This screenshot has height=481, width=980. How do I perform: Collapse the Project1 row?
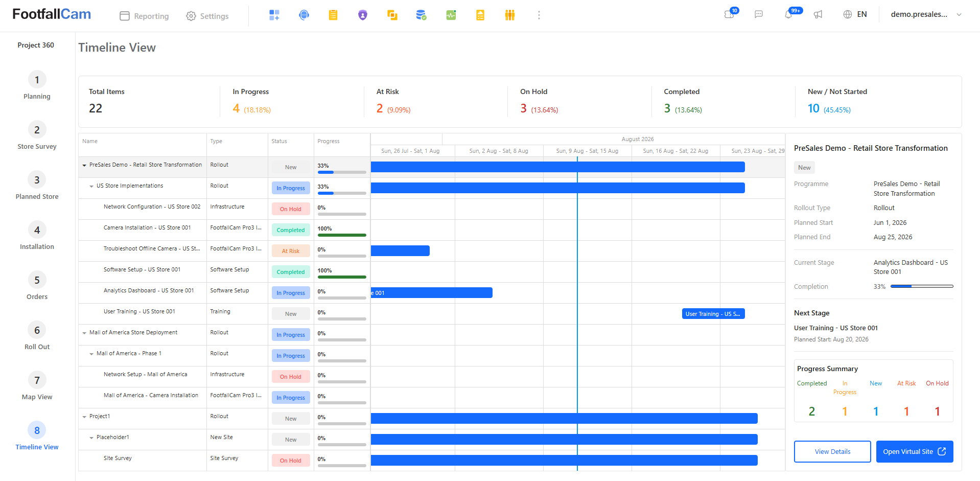[84, 417]
